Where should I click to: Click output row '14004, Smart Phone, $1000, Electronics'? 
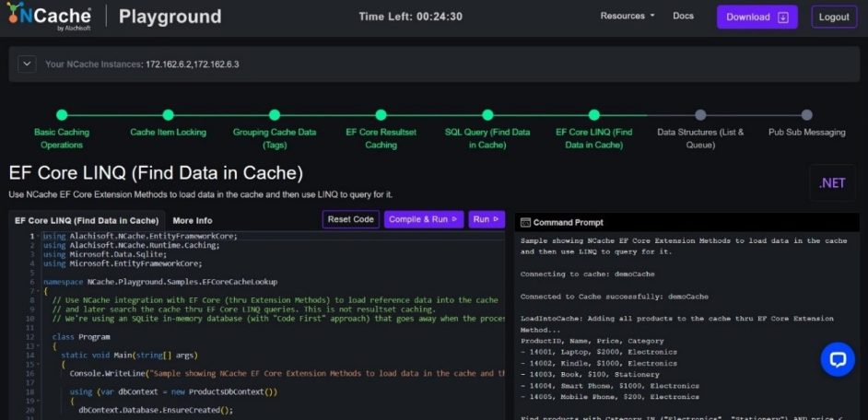point(609,386)
